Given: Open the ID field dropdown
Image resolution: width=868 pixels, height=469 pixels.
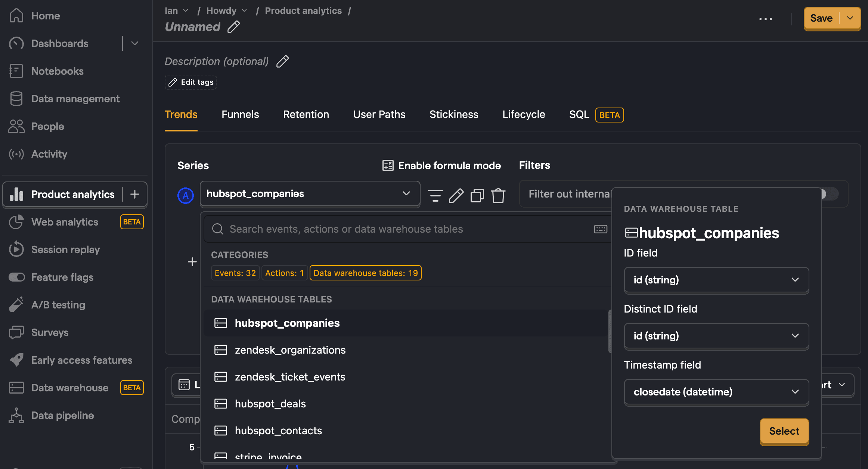Looking at the screenshot, I should (717, 280).
